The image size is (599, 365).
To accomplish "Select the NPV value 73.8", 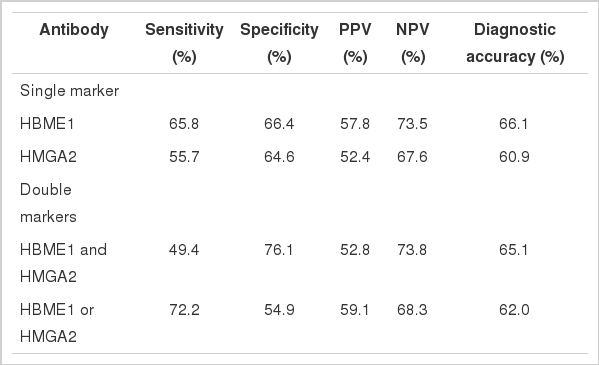I will point(412,250).
